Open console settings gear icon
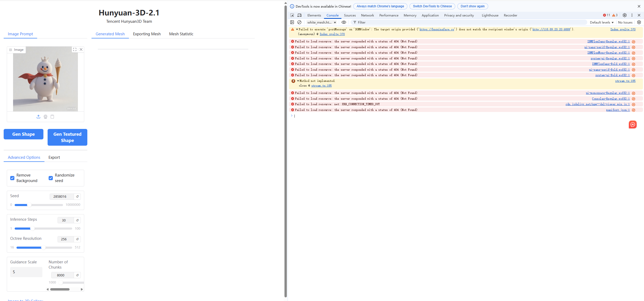The width and height of the screenshot is (644, 301). pos(639,22)
